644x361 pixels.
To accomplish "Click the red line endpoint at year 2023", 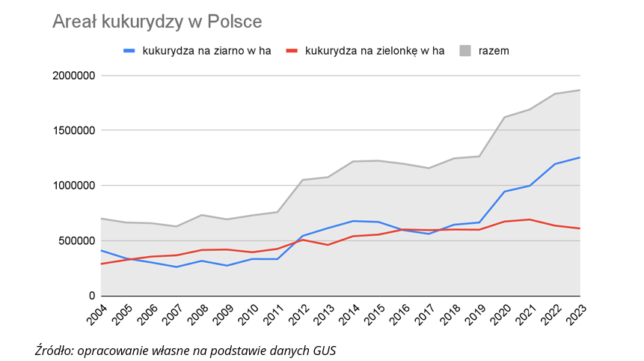I will tap(580, 228).
